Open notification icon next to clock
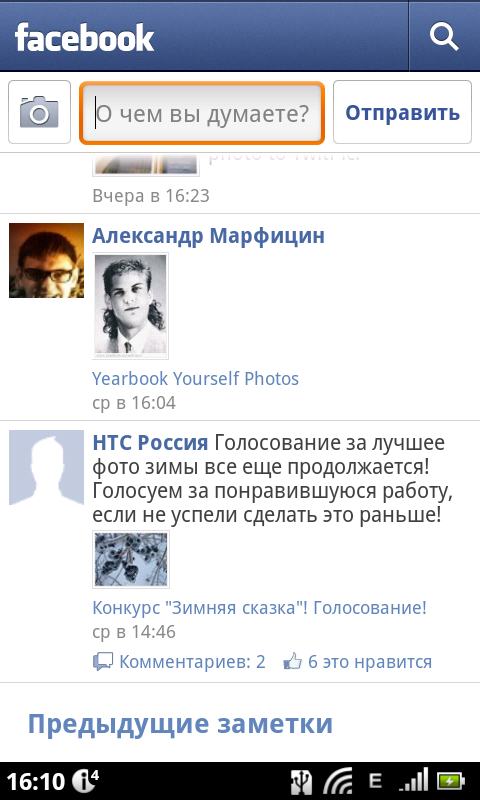The height and width of the screenshot is (800, 480). click(x=85, y=780)
